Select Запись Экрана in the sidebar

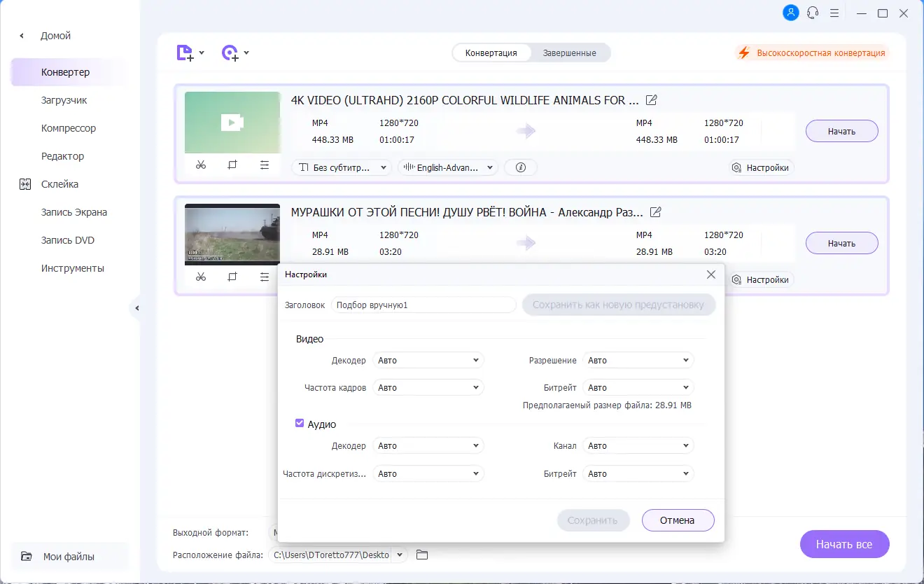[x=74, y=211]
